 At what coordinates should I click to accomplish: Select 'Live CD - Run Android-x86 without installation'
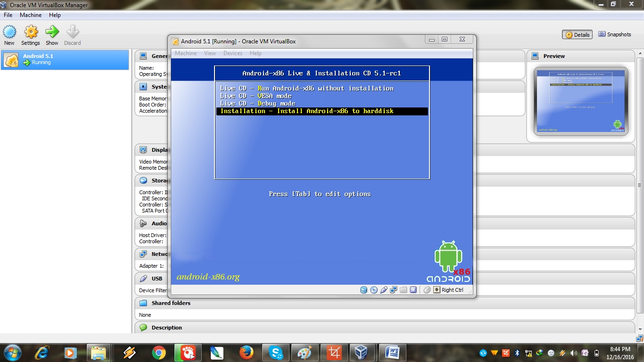point(307,88)
